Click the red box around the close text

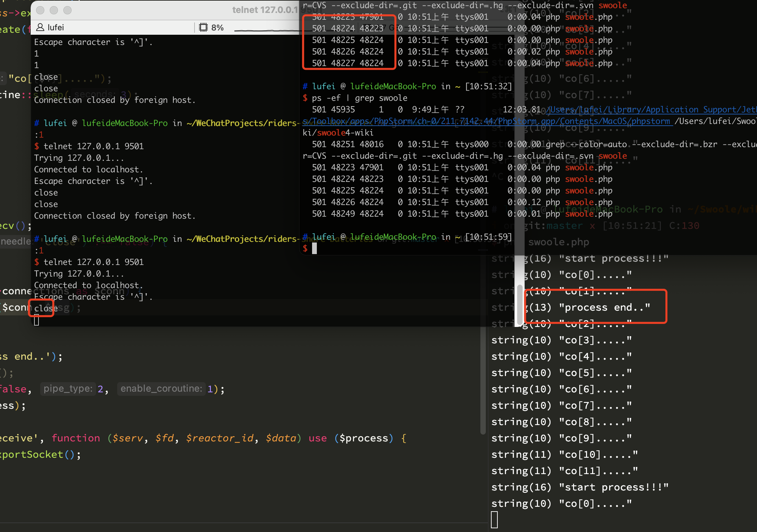click(x=41, y=307)
